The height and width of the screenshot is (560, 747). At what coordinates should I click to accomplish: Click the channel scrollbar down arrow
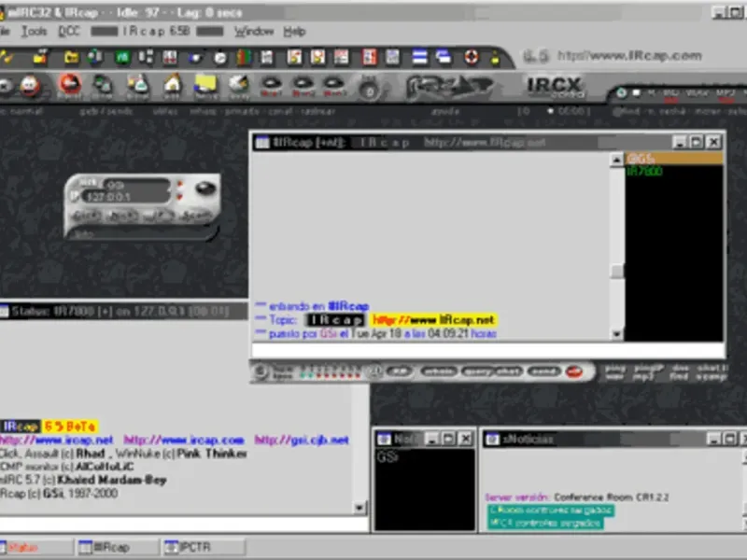(617, 334)
